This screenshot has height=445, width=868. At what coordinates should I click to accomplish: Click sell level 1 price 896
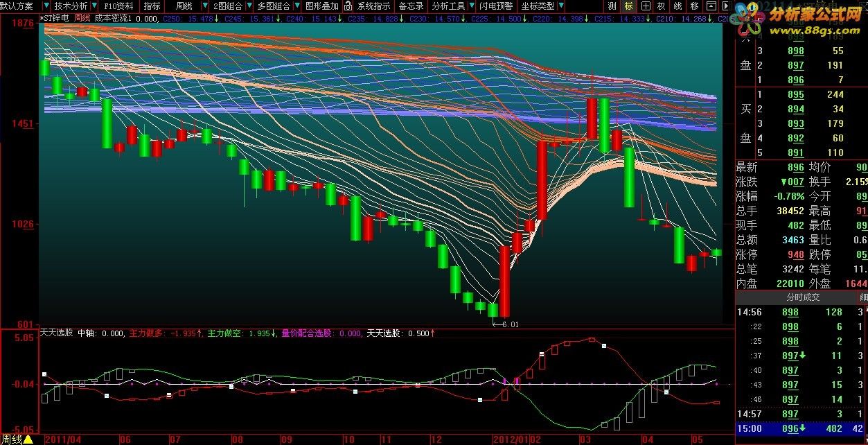795,80
